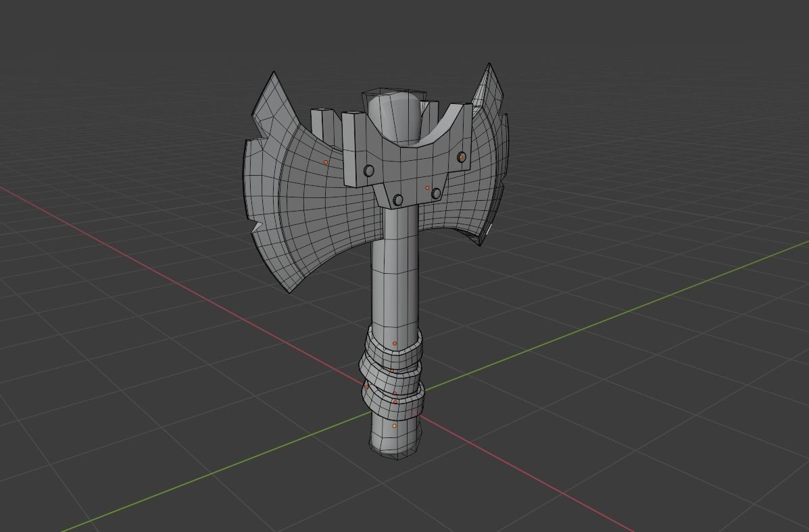Select the handle's bottom end below wraps

pyautogui.click(x=395, y=436)
